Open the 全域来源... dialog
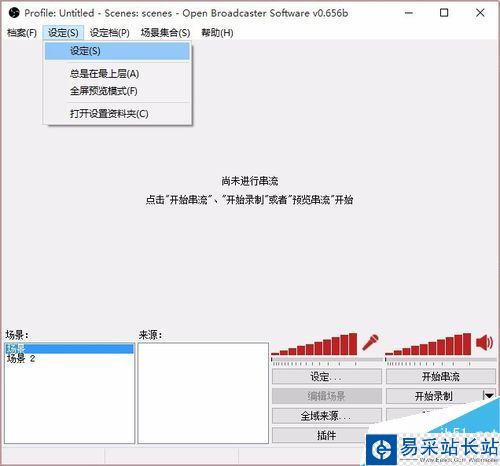Viewport: 500px width, 466px height. [x=327, y=416]
